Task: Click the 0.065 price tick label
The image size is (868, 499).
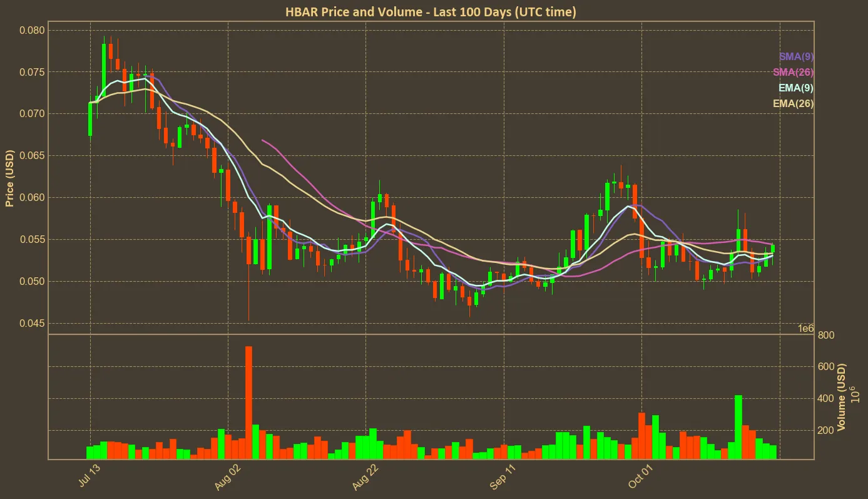Action: [x=31, y=156]
